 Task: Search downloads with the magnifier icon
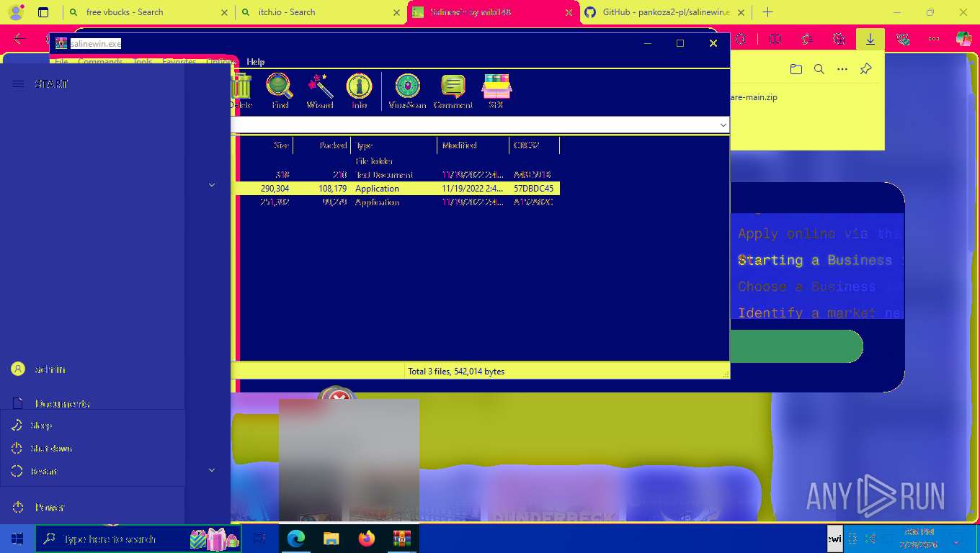tap(819, 69)
